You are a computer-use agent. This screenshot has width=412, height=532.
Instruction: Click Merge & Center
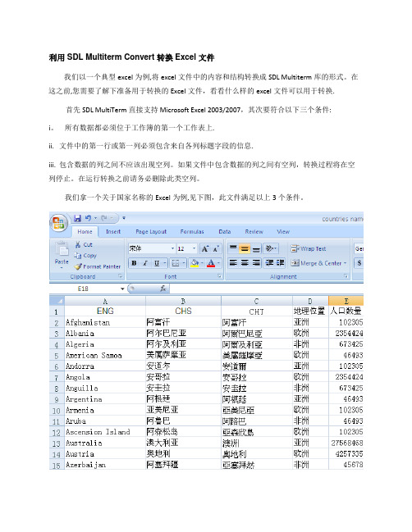(316, 263)
